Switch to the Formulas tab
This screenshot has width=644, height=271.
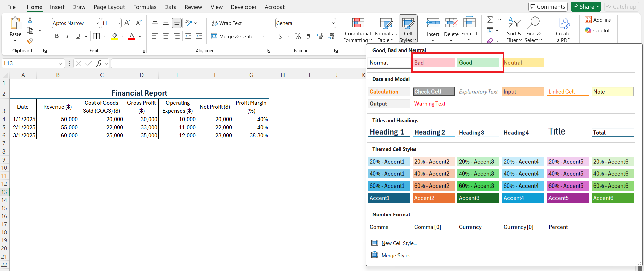(145, 7)
